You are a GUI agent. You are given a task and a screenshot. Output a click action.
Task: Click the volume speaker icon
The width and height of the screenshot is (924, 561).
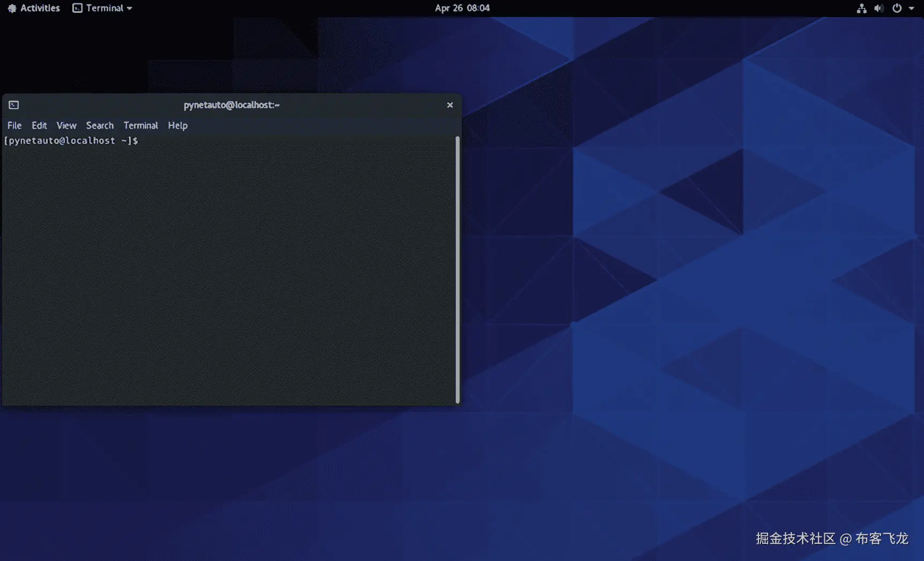[879, 8]
